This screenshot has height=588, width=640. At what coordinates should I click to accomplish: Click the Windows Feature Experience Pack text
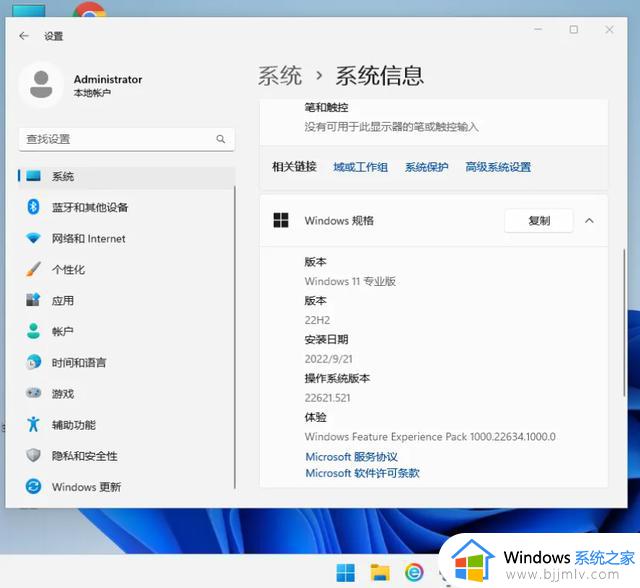pyautogui.click(x=430, y=437)
